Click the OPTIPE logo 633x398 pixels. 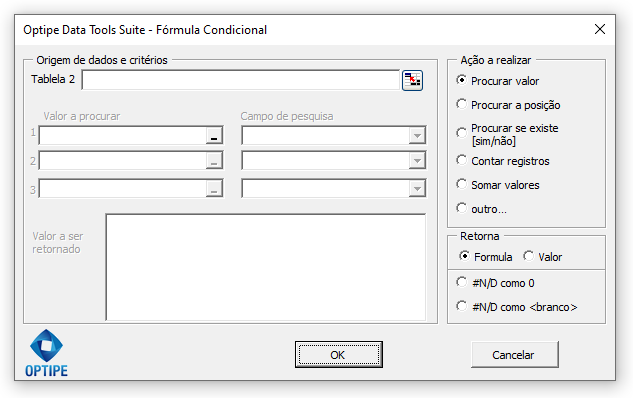click(x=46, y=353)
